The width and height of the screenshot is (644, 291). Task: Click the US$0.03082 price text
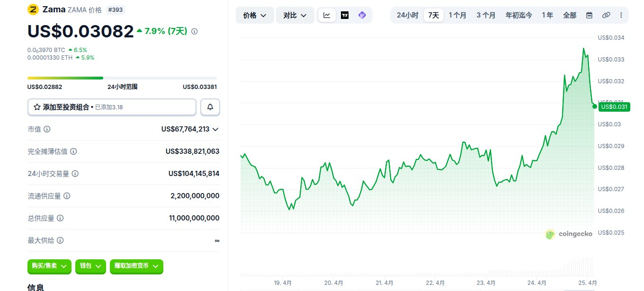pos(80,31)
